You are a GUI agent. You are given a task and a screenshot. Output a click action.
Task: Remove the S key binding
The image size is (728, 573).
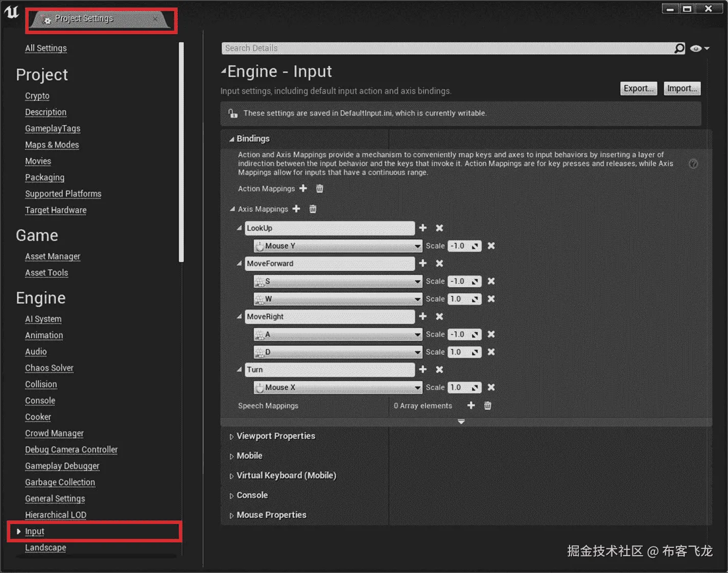coord(491,281)
